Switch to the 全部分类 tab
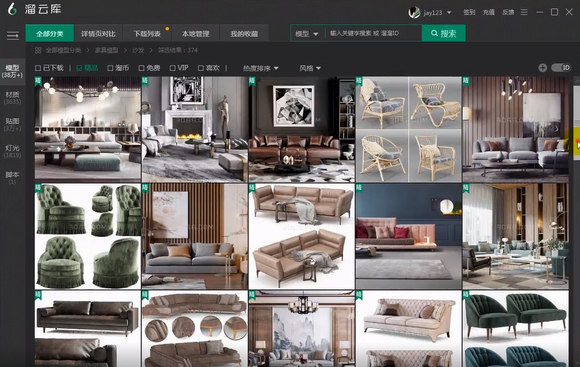580x367 pixels. pyautogui.click(x=50, y=34)
